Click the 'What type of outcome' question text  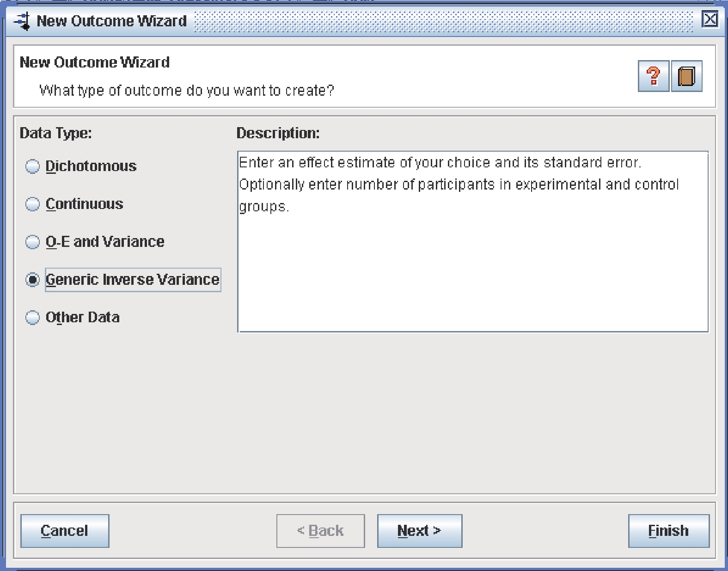(x=187, y=90)
